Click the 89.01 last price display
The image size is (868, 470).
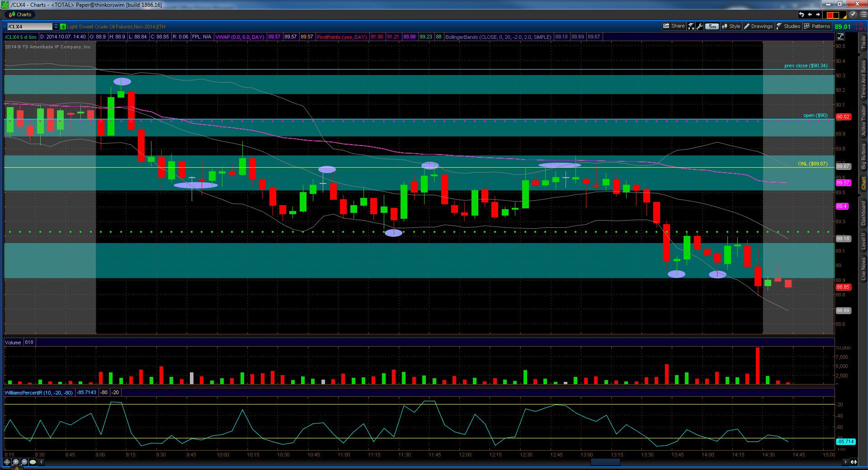pyautogui.click(x=843, y=27)
